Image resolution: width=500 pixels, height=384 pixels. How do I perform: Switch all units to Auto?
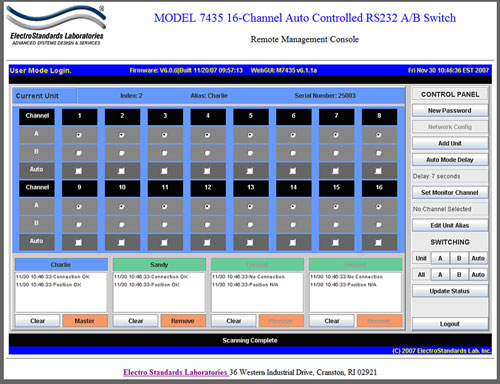(478, 275)
